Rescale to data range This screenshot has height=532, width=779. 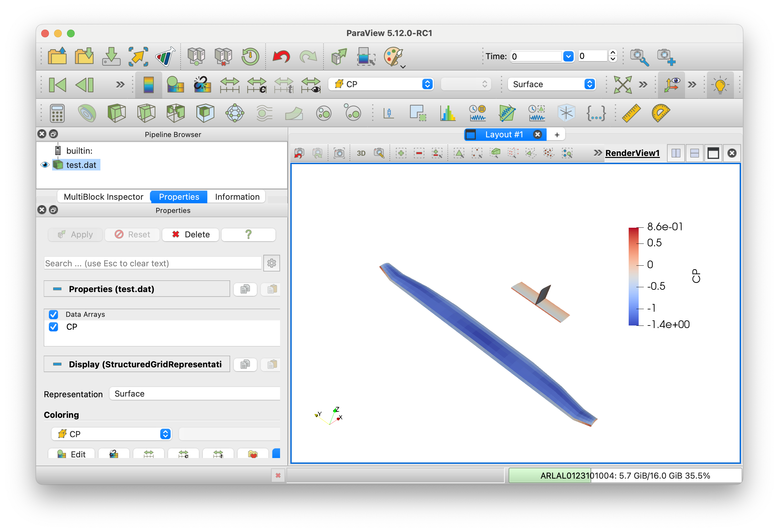(230, 85)
